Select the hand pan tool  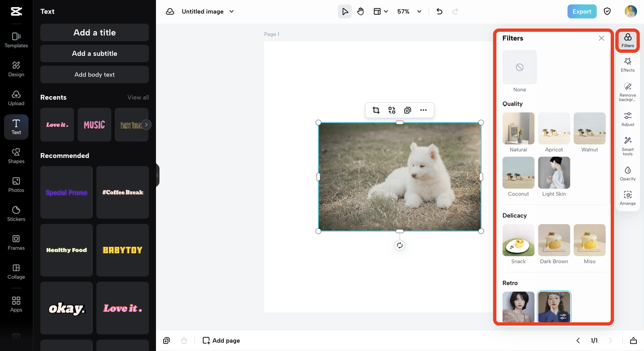360,12
